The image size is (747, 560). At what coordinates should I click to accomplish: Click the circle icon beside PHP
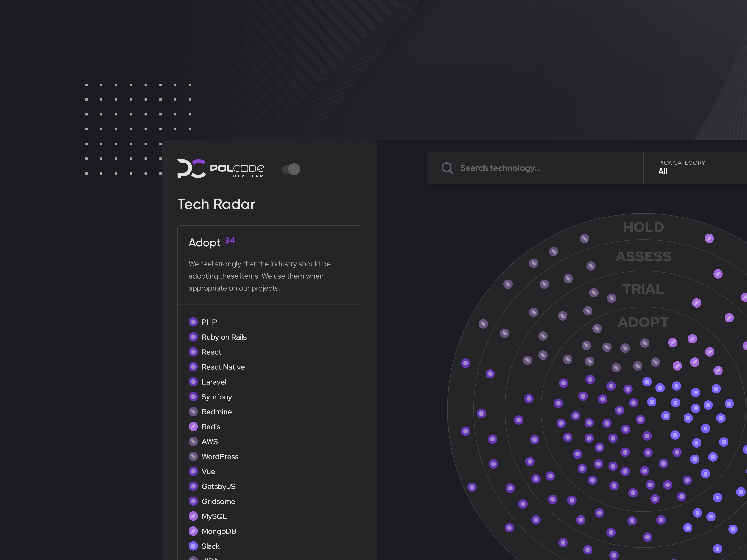pyautogui.click(x=193, y=322)
